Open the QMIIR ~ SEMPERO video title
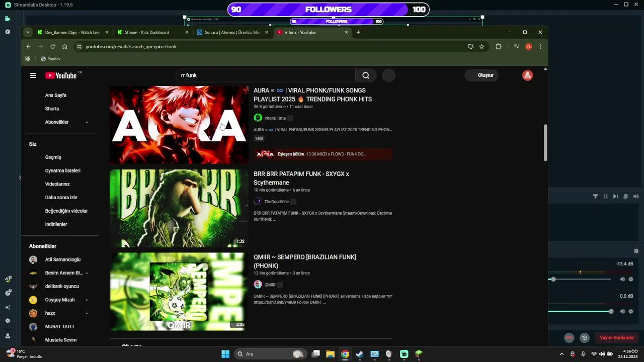 (305, 261)
